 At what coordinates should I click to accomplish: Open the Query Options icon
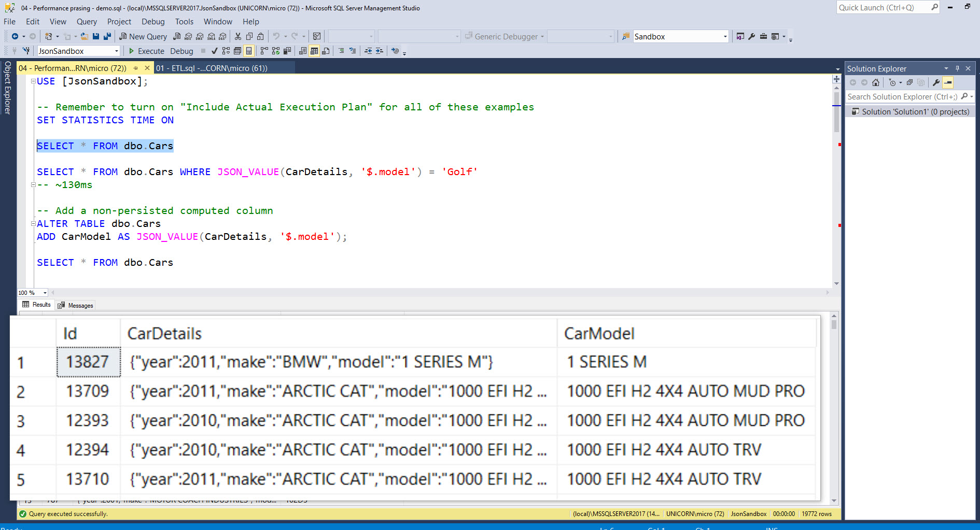coord(237,51)
